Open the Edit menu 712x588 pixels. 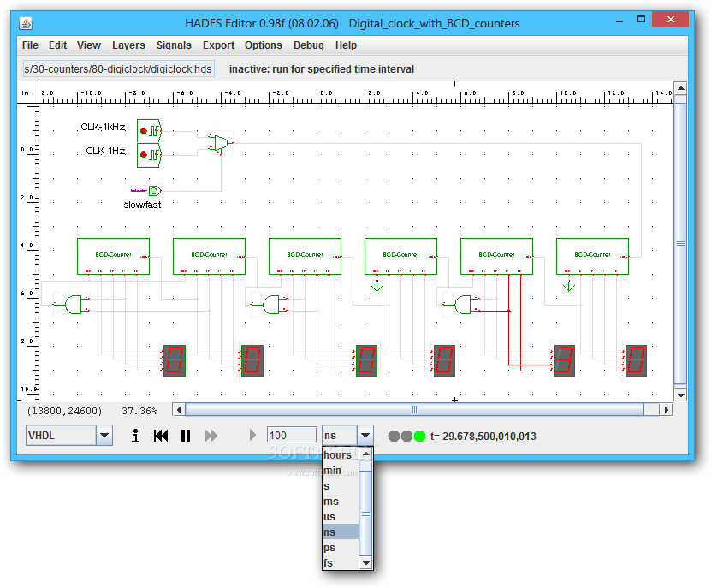57,45
